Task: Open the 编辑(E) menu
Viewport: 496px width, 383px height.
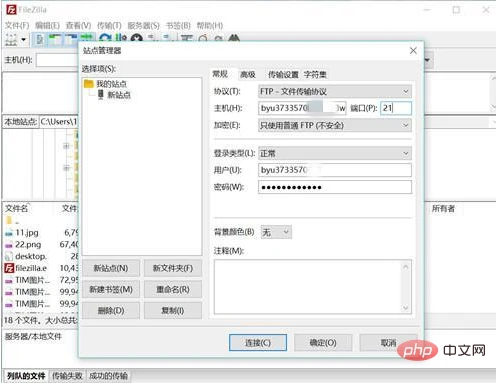Action: coord(47,25)
